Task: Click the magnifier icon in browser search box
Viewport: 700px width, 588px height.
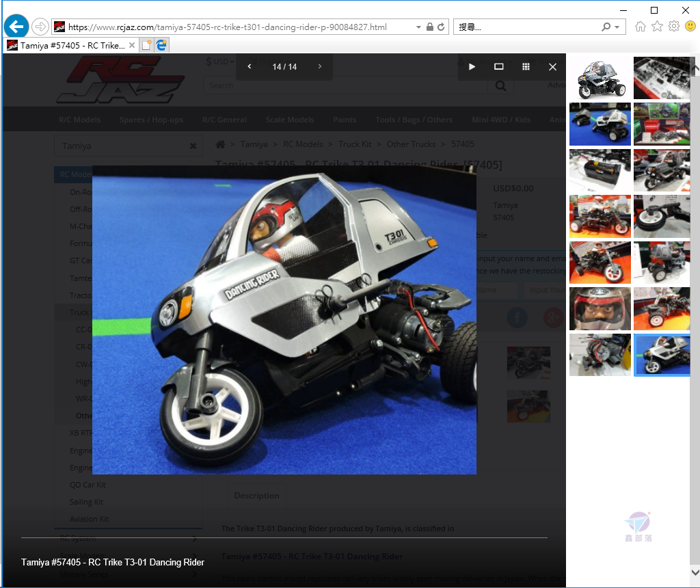Action: (x=606, y=27)
